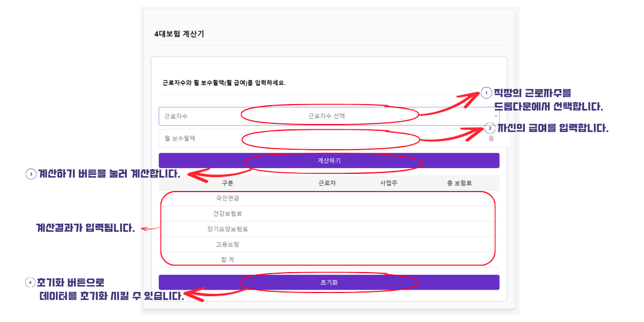The width and height of the screenshot is (644, 322).
Task: Open the 근로자수 선택 dropdown
Action: (329, 116)
